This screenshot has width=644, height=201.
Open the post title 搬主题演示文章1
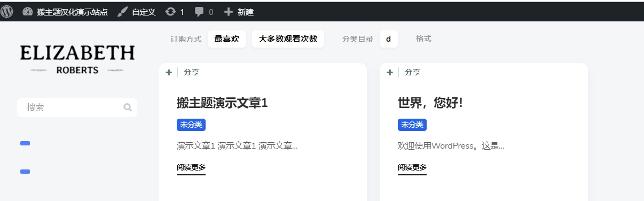222,103
